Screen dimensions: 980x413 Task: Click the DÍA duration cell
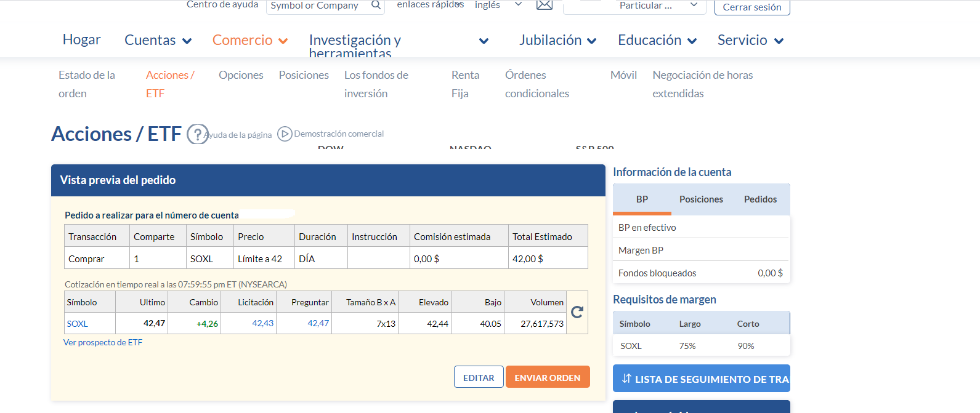[321, 259]
